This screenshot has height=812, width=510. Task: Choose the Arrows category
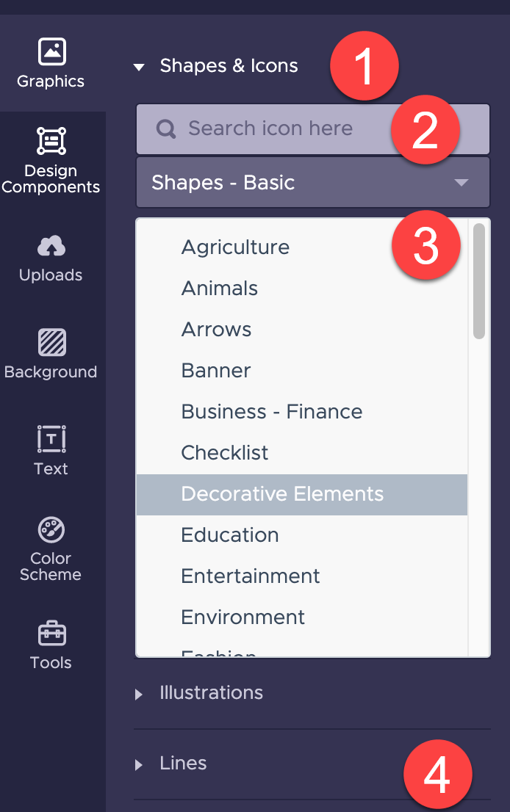[x=216, y=330]
